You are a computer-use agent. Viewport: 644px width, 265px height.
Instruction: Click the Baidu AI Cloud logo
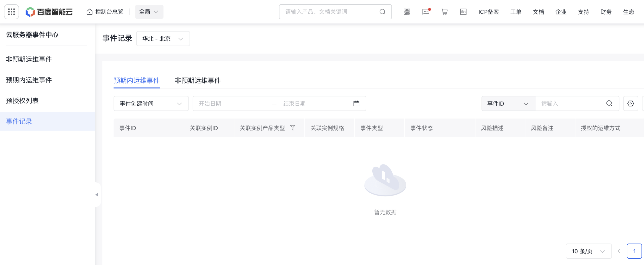point(49,12)
